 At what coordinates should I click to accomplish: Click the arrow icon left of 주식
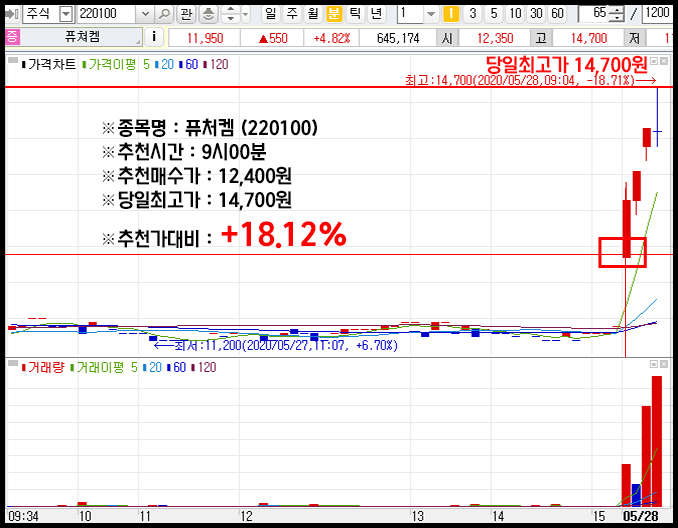coord(12,14)
